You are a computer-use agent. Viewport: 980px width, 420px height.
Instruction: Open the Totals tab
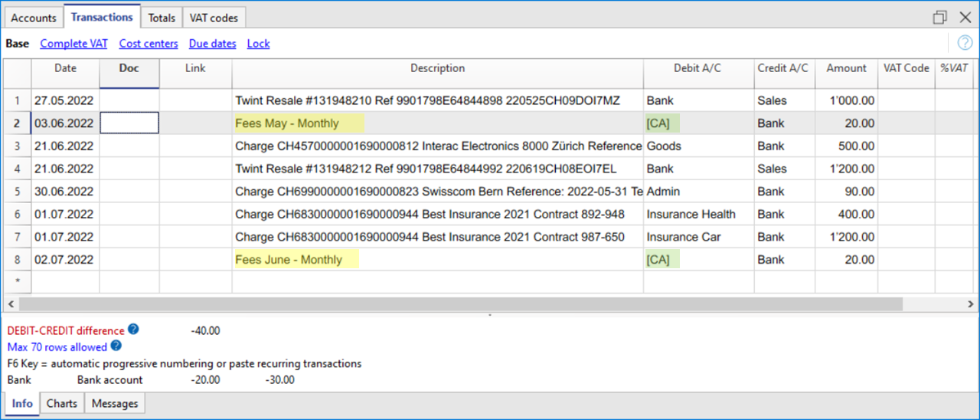[x=162, y=18]
